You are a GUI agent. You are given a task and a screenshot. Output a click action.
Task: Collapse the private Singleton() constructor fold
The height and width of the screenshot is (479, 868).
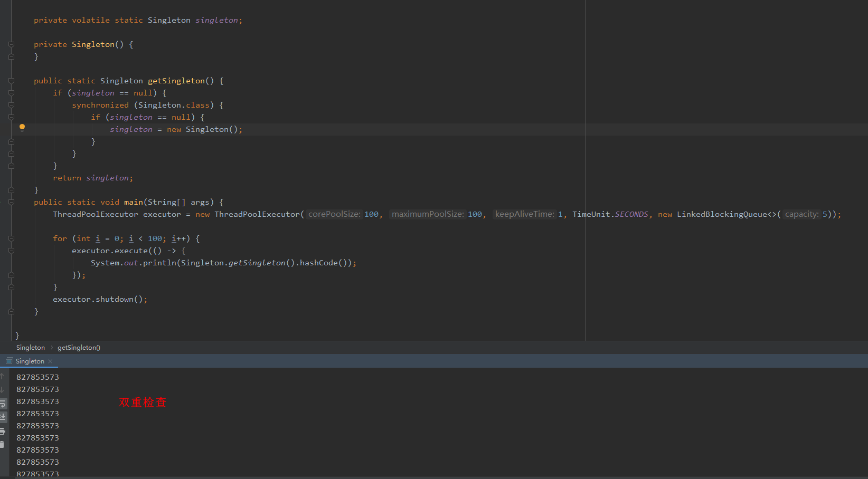click(x=11, y=44)
